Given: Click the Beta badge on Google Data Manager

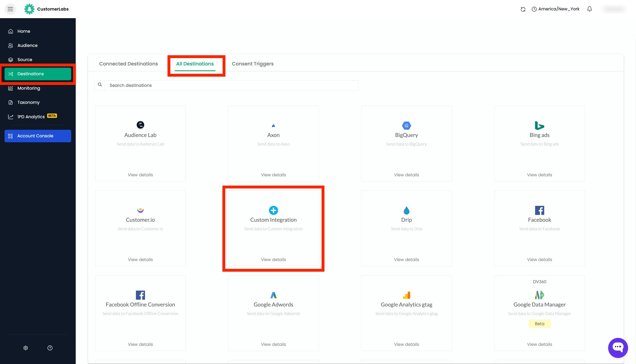Looking at the screenshot, I should [539, 324].
